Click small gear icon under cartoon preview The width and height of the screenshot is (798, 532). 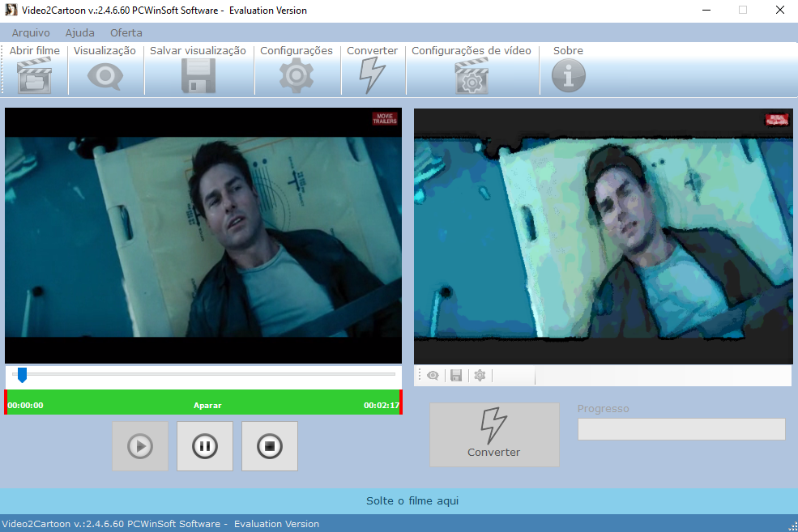click(480, 376)
